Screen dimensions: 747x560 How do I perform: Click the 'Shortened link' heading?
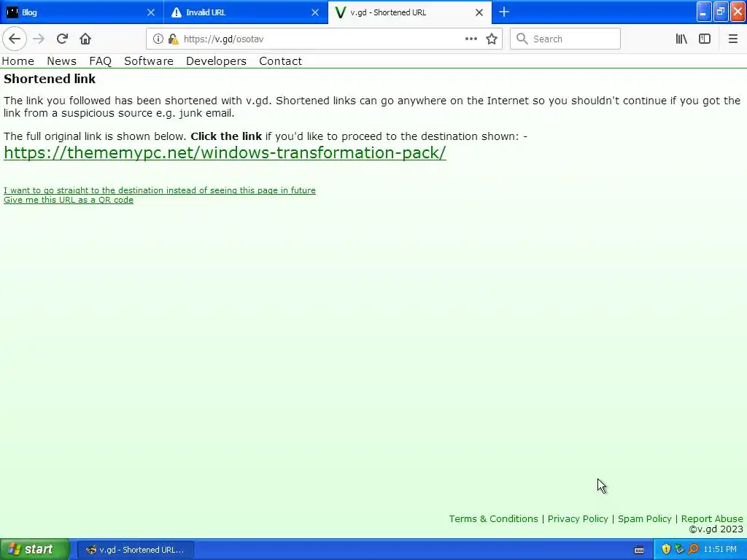coord(50,79)
